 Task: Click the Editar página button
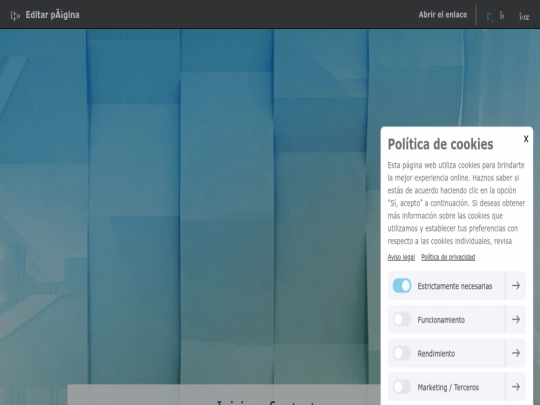pyautogui.click(x=52, y=15)
